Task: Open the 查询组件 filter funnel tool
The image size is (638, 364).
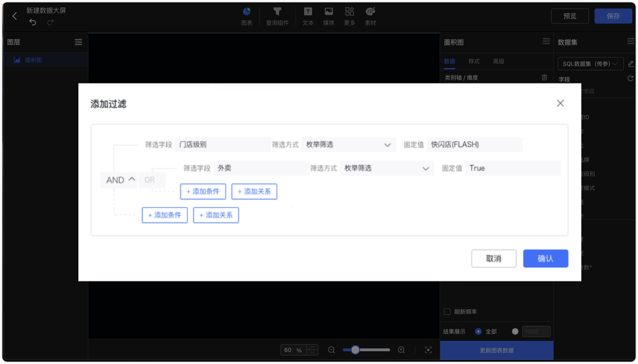Action: pyautogui.click(x=277, y=16)
